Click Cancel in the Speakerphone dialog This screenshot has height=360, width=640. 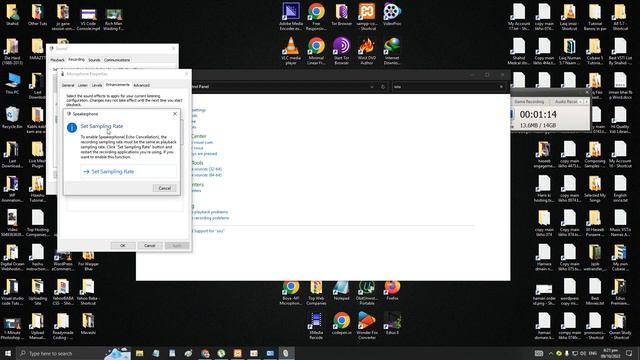coord(164,188)
